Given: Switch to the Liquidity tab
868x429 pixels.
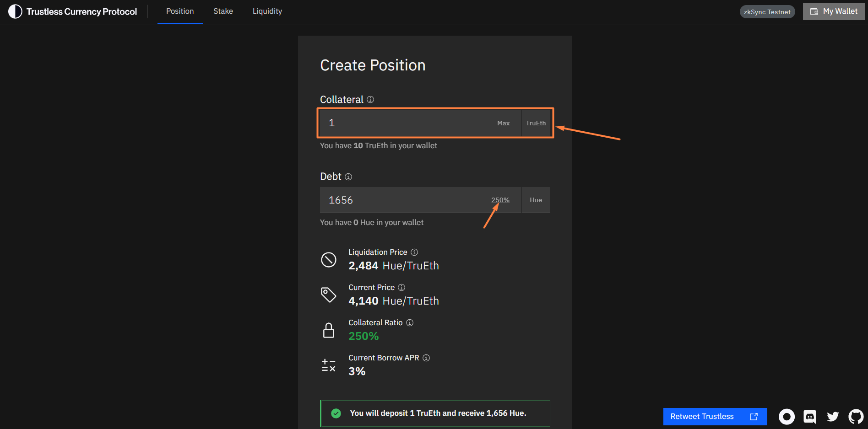Looking at the screenshot, I should pyautogui.click(x=267, y=11).
